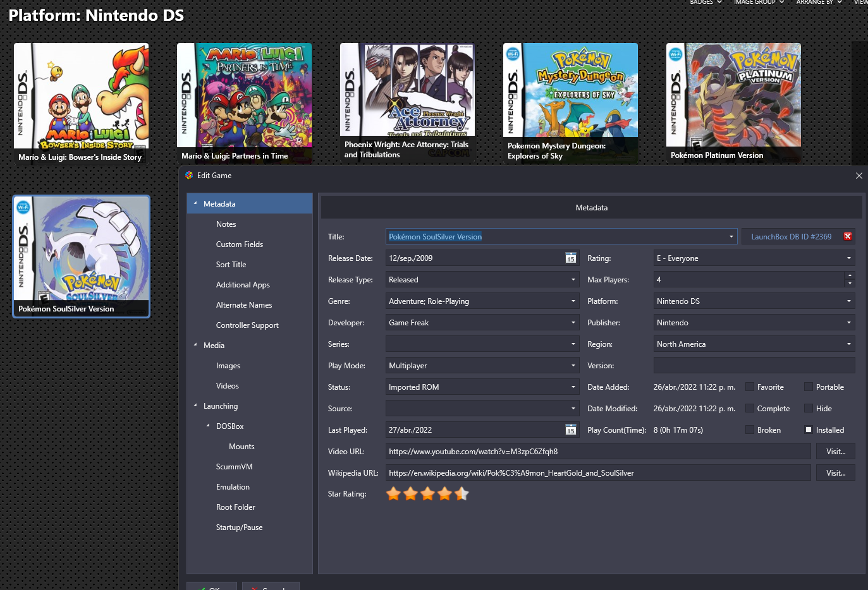
Task: Open the Status dropdown
Action: point(573,387)
